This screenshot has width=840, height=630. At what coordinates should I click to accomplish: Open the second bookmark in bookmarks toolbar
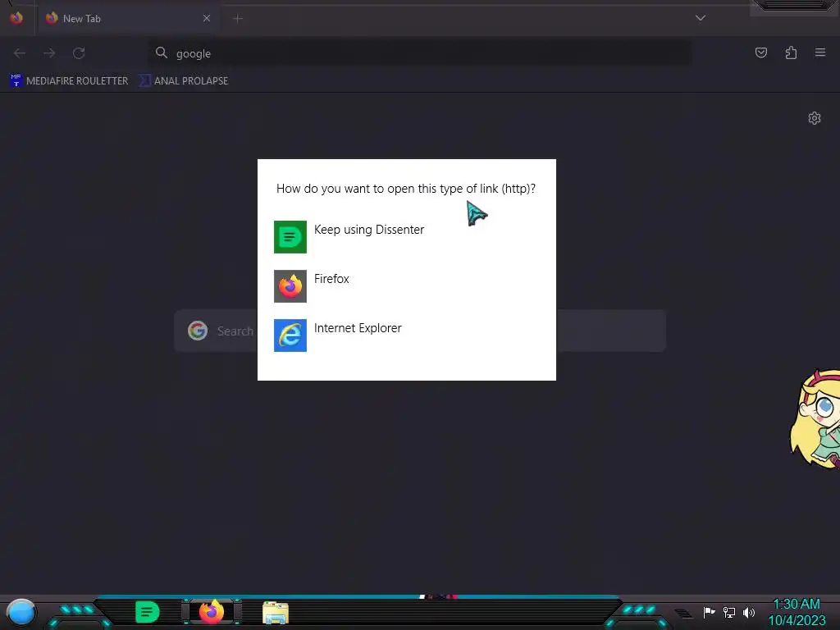coord(184,81)
